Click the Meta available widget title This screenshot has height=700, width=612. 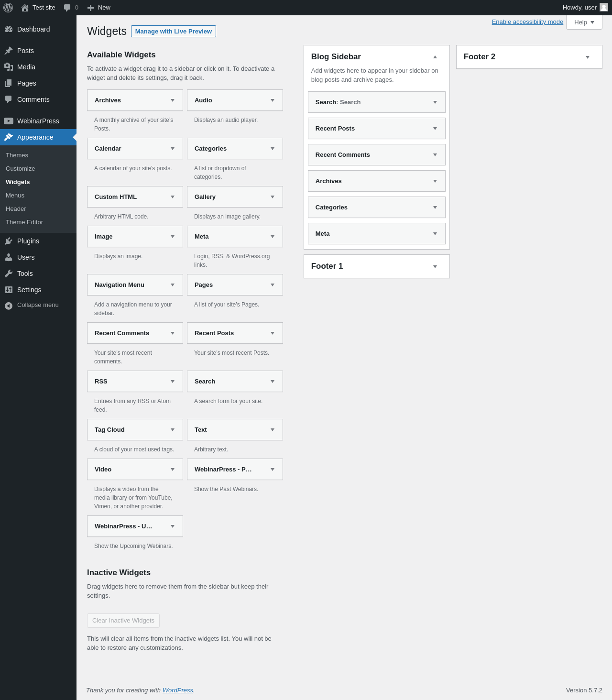(x=201, y=237)
